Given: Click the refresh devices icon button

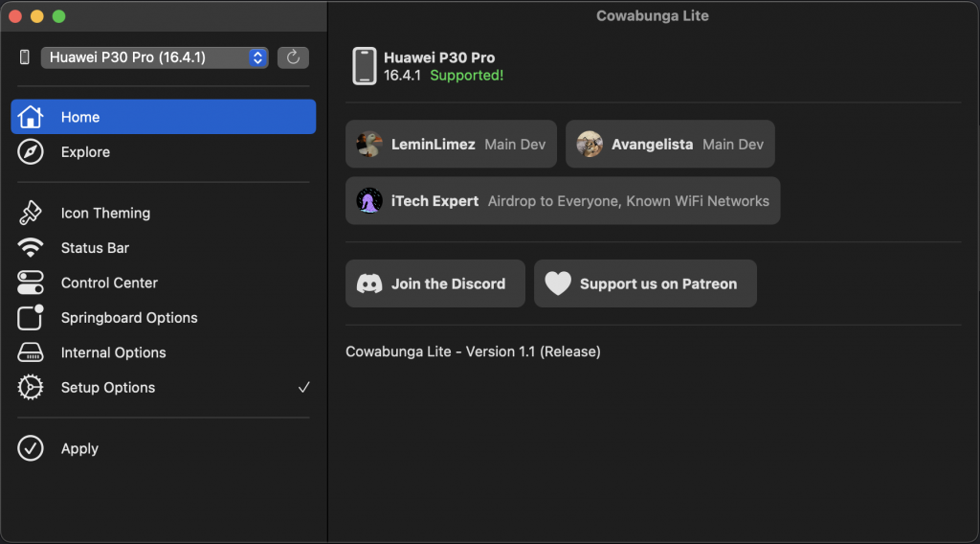Looking at the screenshot, I should click(293, 57).
